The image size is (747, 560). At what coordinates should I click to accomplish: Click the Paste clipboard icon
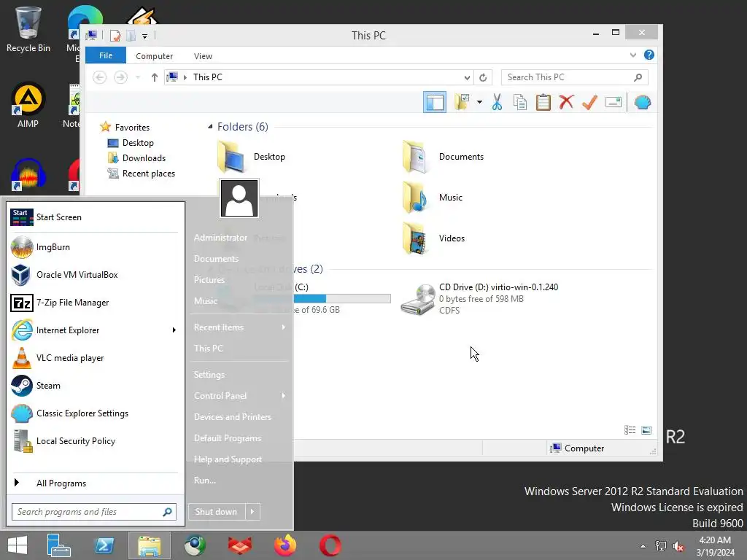coord(543,102)
